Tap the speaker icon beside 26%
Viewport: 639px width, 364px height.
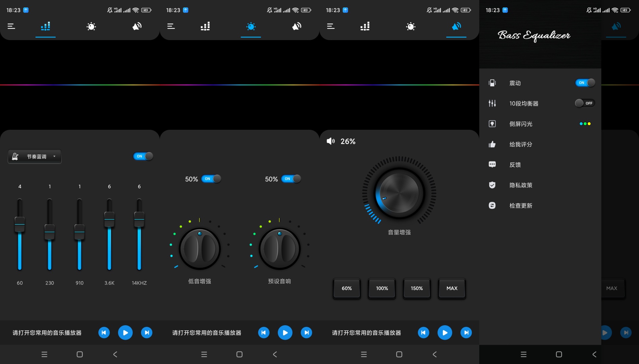coord(331,141)
